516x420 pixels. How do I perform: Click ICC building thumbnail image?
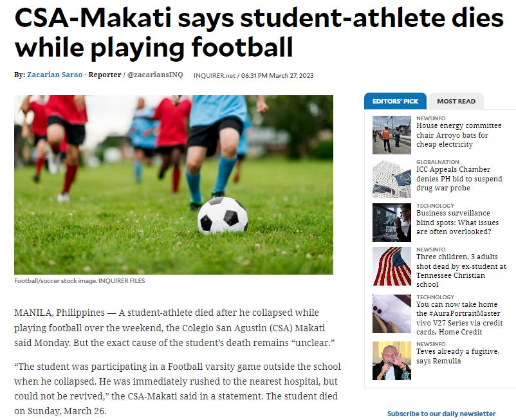(392, 179)
